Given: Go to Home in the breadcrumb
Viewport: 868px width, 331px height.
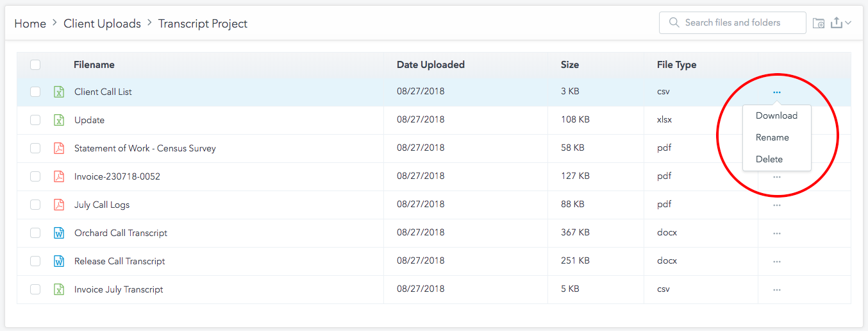Looking at the screenshot, I should (30, 24).
